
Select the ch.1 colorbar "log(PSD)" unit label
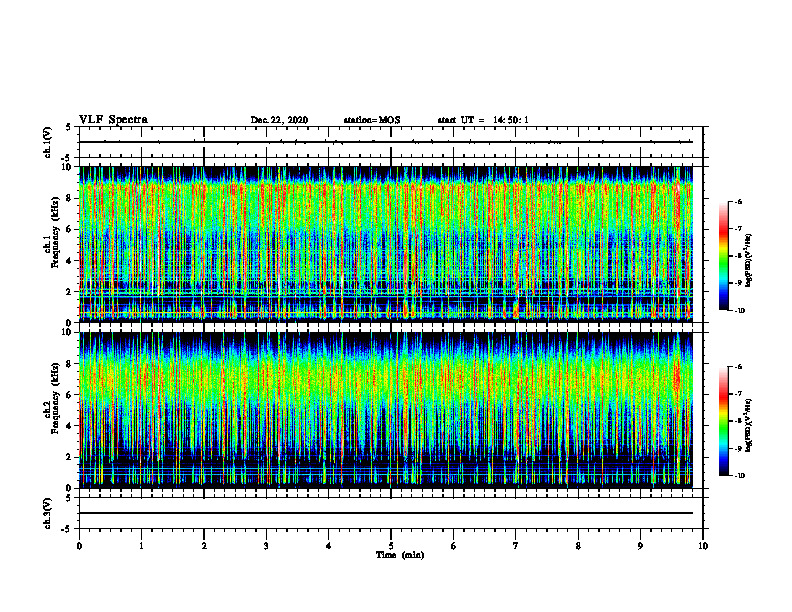749,261
